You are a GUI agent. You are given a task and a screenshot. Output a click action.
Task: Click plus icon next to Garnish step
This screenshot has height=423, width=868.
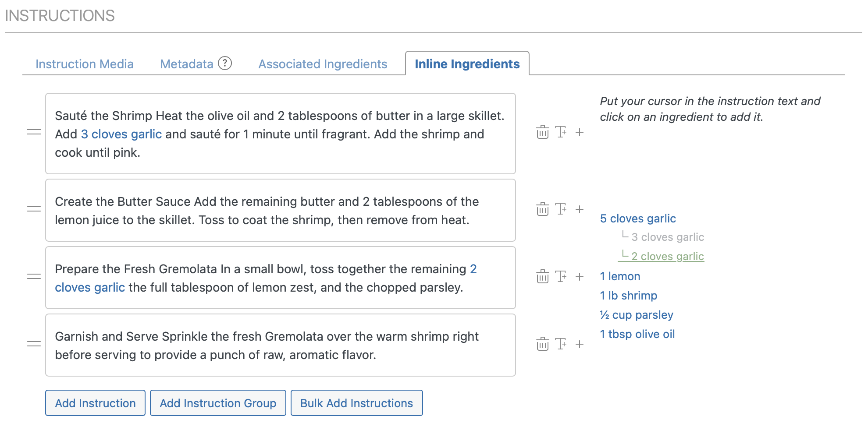click(x=580, y=344)
